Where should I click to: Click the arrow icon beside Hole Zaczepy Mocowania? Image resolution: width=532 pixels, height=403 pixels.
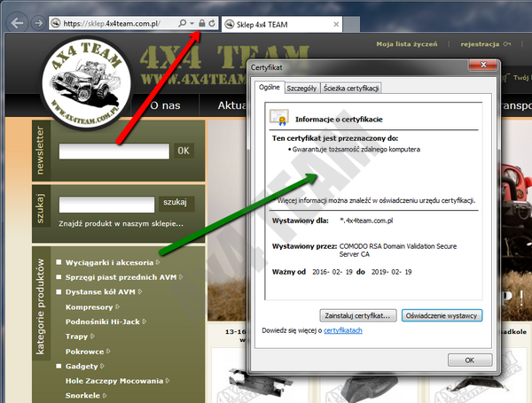[x=168, y=381]
